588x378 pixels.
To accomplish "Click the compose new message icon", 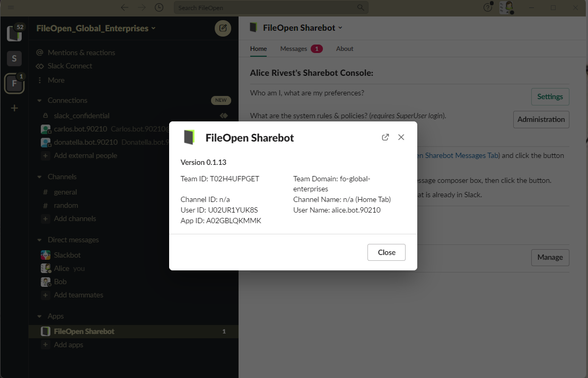I will 223,28.
